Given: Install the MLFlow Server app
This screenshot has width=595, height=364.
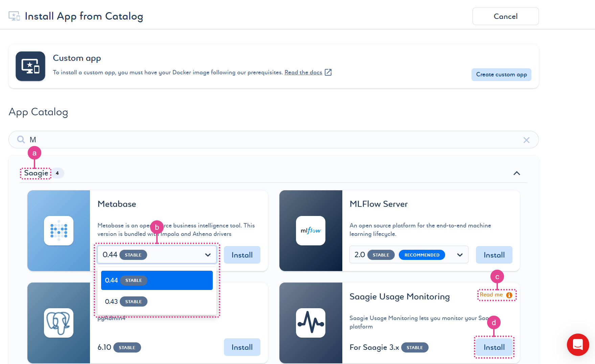Looking at the screenshot, I should point(494,255).
